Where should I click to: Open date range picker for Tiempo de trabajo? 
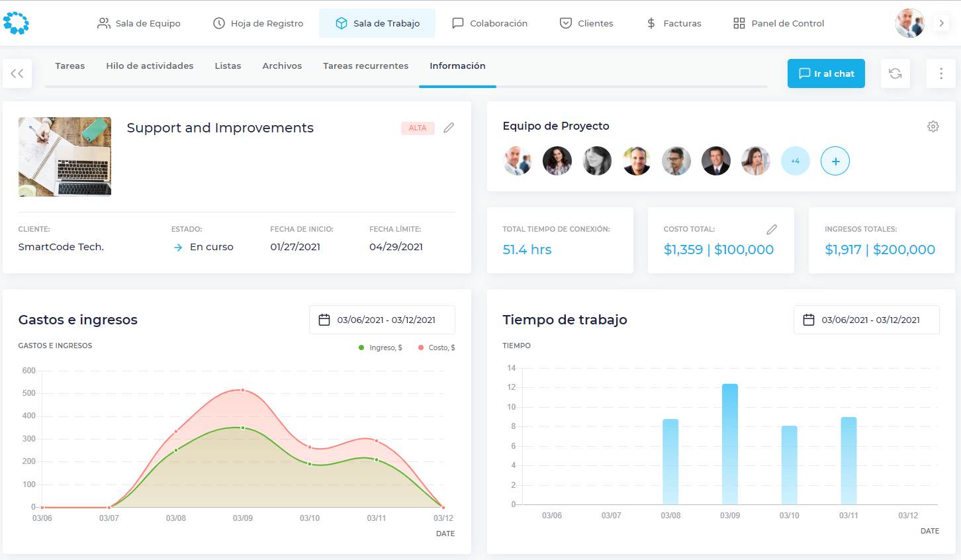[866, 320]
